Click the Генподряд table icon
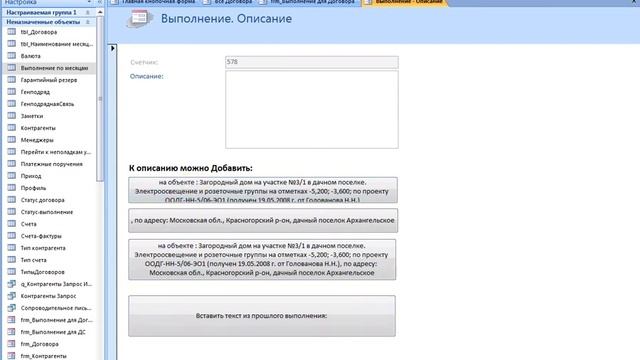640x360 pixels. 12,92
